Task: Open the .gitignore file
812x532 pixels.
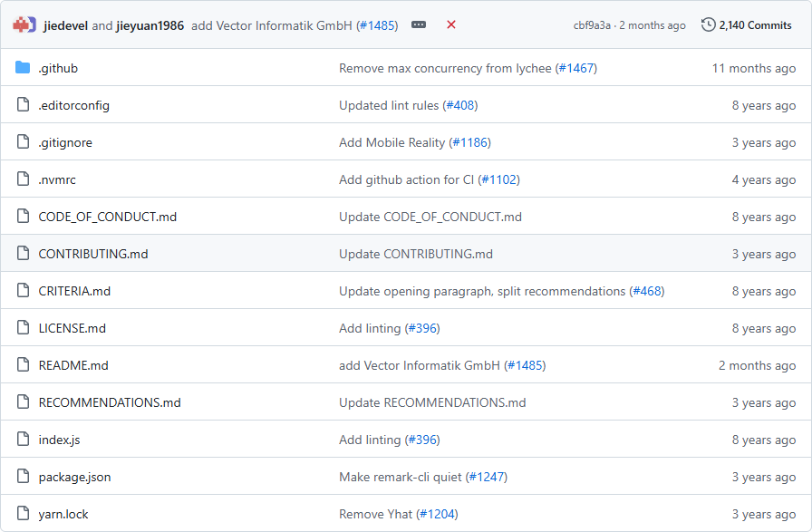Action: tap(65, 142)
